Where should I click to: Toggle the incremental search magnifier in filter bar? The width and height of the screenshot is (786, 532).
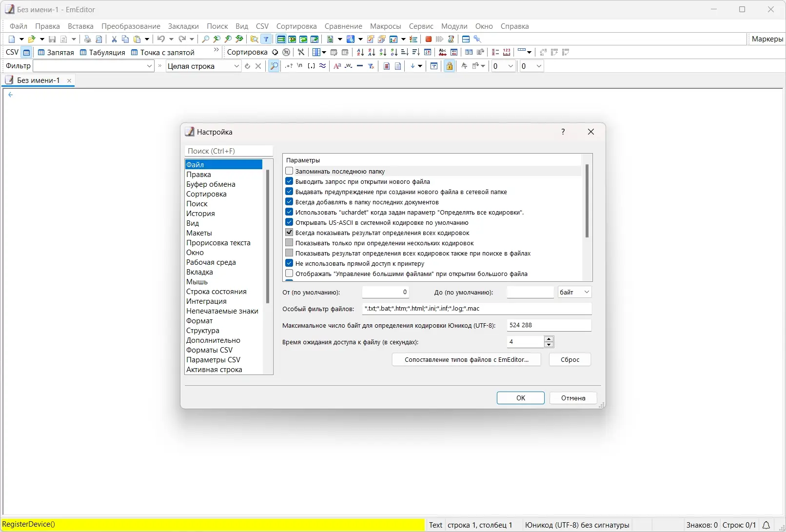tap(274, 66)
